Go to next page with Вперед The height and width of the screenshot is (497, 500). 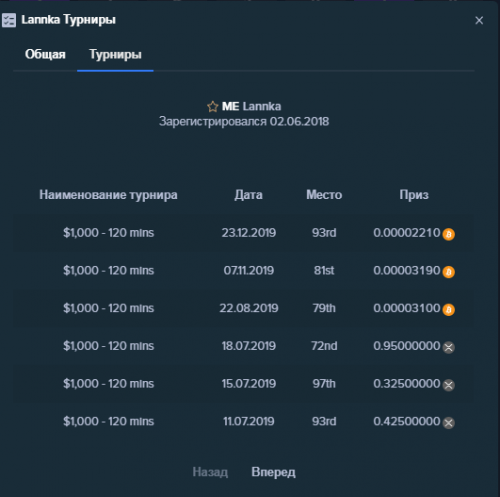click(273, 472)
